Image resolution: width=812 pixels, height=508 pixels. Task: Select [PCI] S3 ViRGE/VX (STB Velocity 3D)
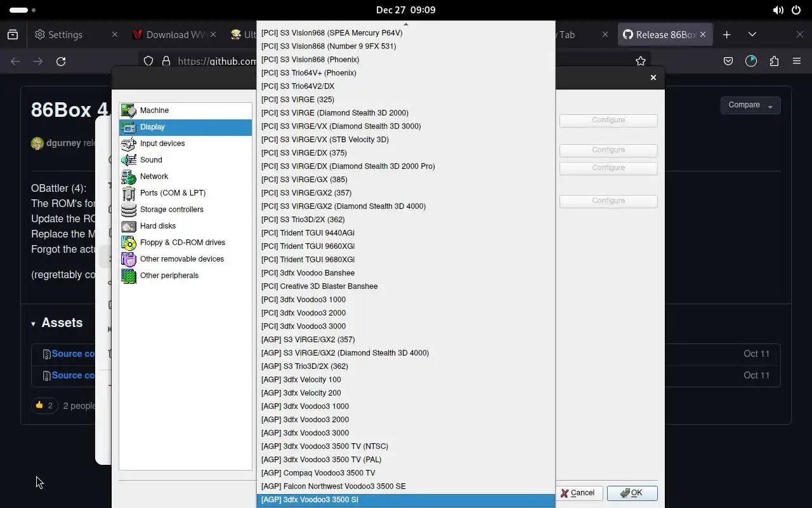pyautogui.click(x=406, y=140)
